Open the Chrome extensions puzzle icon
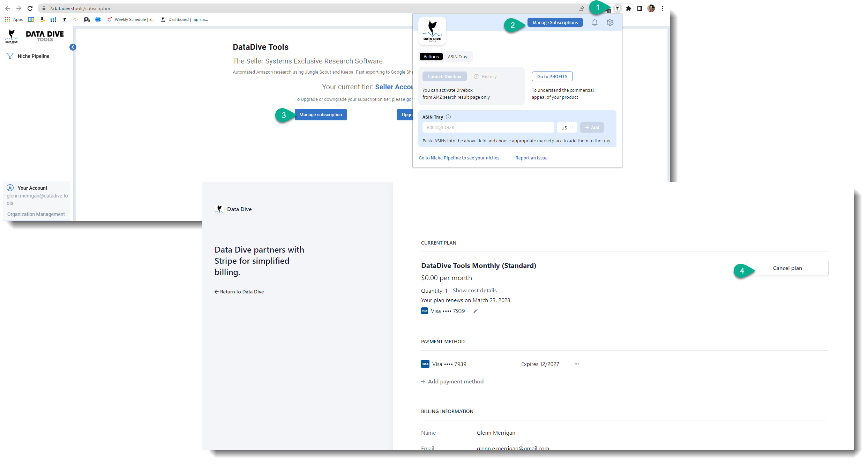 629,8
